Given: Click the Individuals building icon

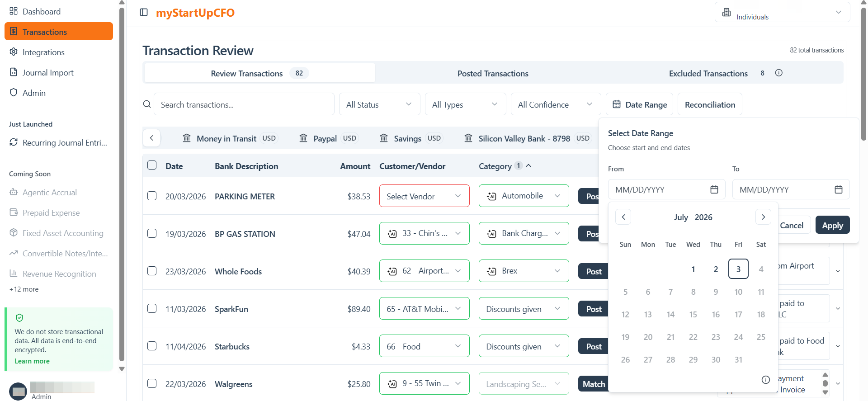Looking at the screenshot, I should pyautogui.click(x=726, y=12).
